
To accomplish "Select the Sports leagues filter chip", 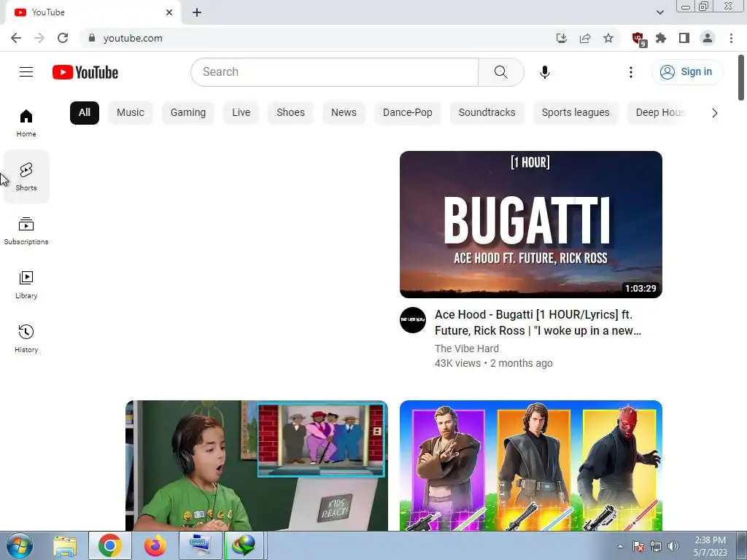I will click(576, 113).
